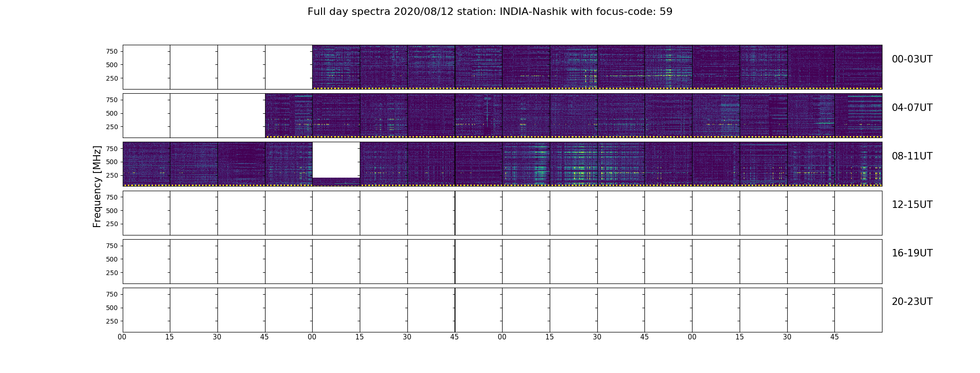Click the 500 tick of the 16-19UT row
980x373 pixels.
point(112,259)
